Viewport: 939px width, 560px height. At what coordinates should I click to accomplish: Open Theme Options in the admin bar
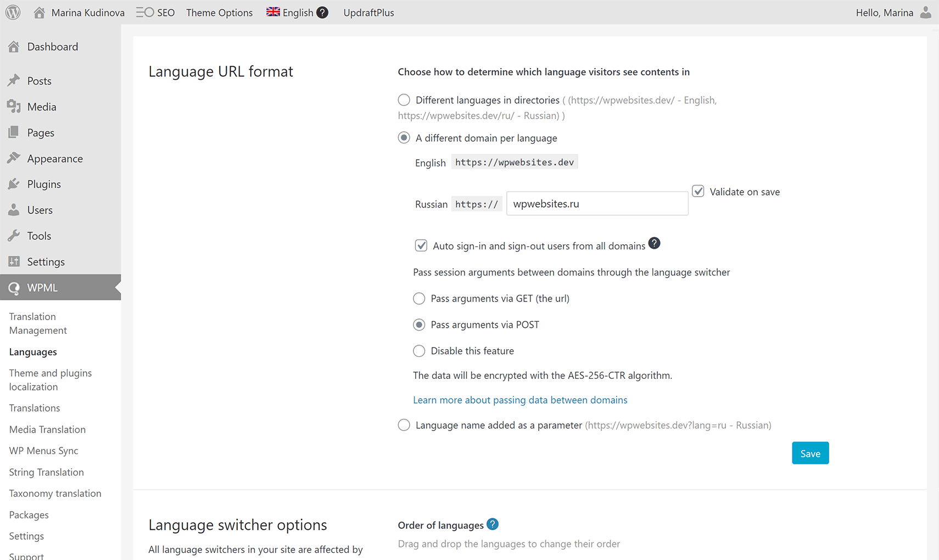(x=219, y=12)
